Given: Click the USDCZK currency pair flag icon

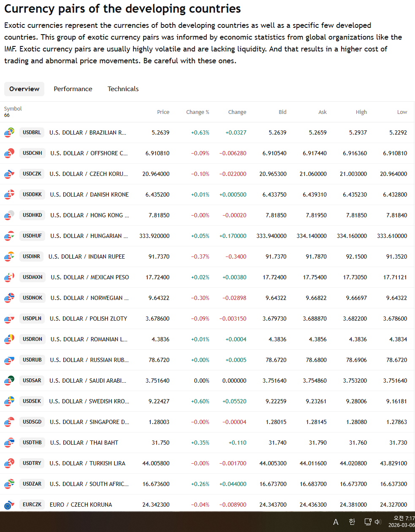Looking at the screenshot, I should coord(9,174).
